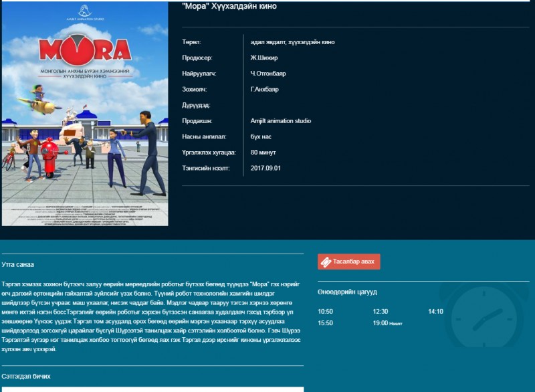Screen dimensions: 535x392
Task: Click the Төрөл label
Action: [x=191, y=42]
